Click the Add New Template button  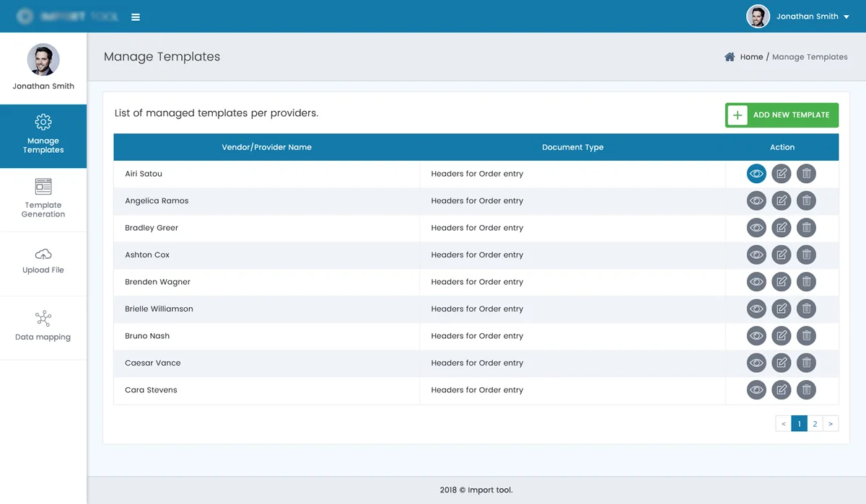[782, 115]
